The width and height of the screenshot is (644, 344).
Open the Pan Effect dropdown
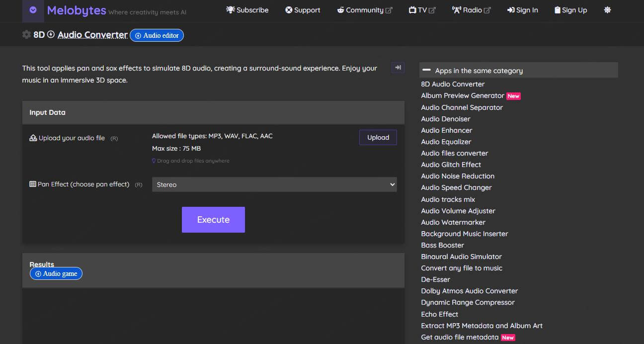point(274,184)
